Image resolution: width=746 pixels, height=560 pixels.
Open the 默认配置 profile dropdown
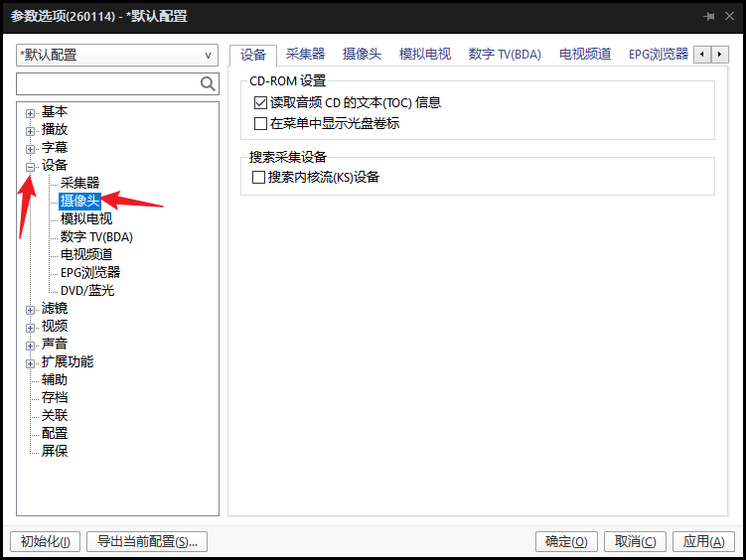[x=117, y=56]
